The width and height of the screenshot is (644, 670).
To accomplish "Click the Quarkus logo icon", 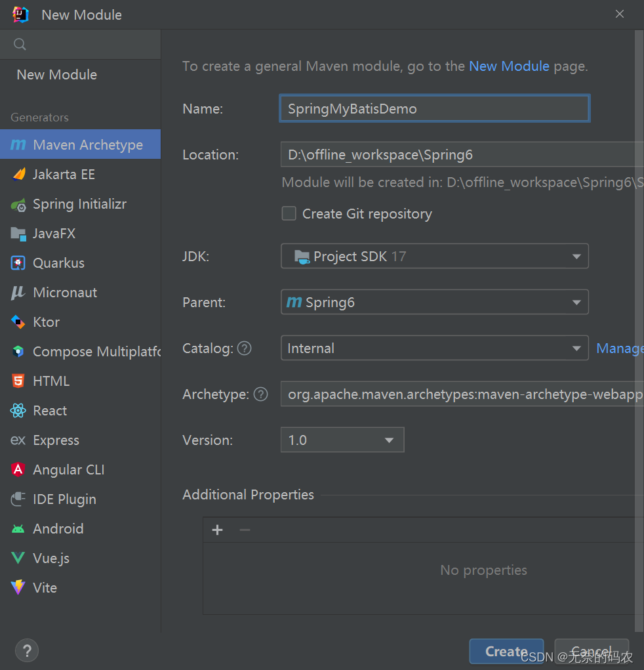I will click(18, 263).
